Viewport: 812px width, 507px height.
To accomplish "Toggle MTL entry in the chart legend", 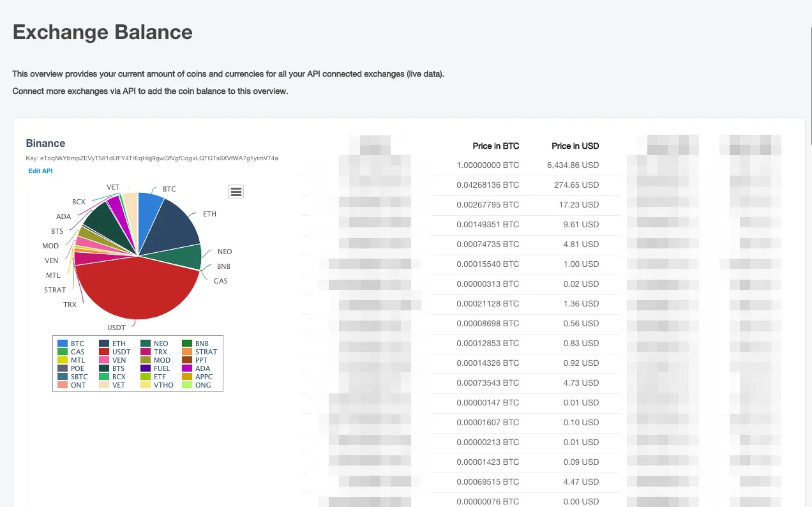I will (70, 360).
